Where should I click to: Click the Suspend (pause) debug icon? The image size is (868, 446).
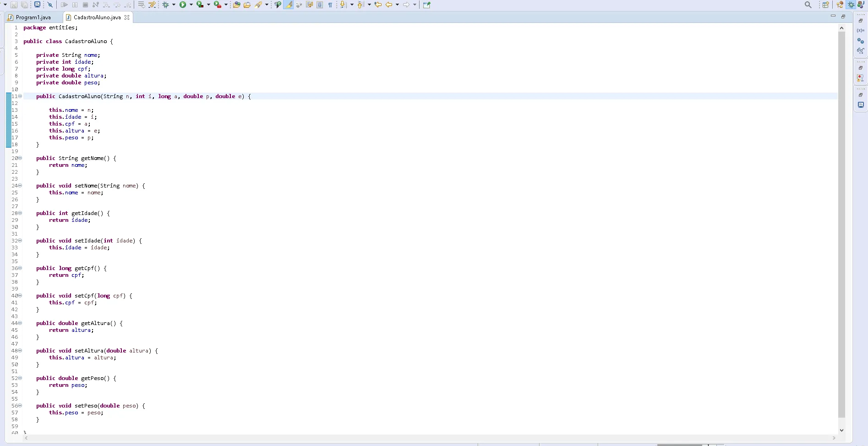pos(75,5)
